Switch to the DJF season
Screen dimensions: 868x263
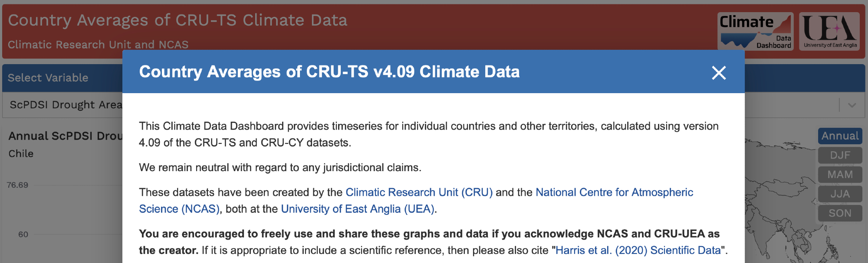(x=840, y=155)
